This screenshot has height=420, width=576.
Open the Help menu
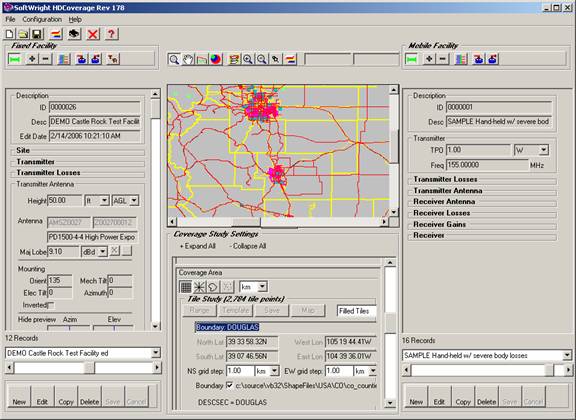75,19
